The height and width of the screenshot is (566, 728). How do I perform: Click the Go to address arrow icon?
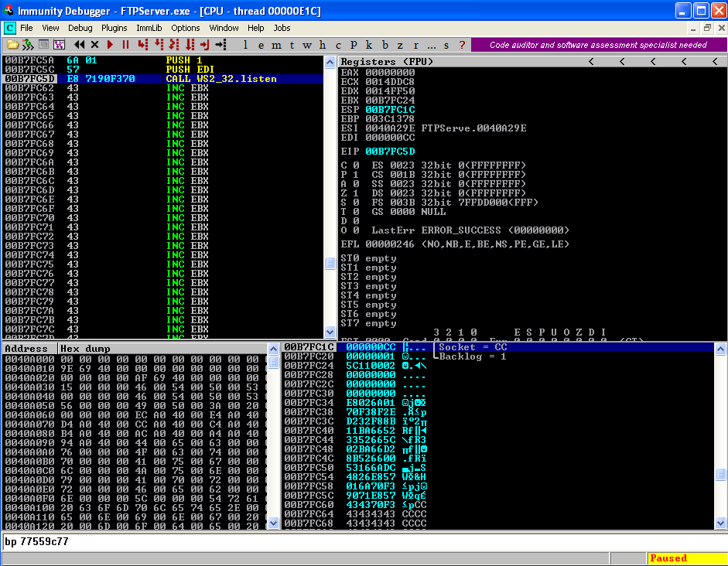[221, 45]
